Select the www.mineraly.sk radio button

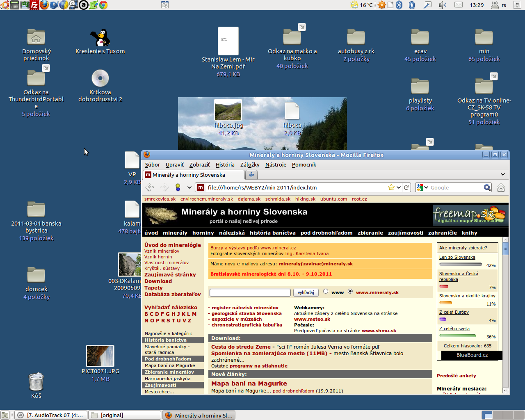point(350,292)
